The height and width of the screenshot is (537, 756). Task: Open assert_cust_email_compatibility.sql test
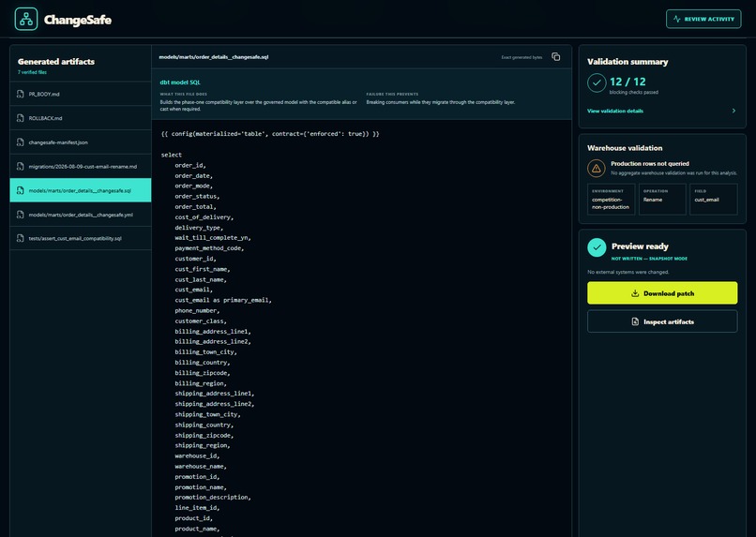(81, 238)
